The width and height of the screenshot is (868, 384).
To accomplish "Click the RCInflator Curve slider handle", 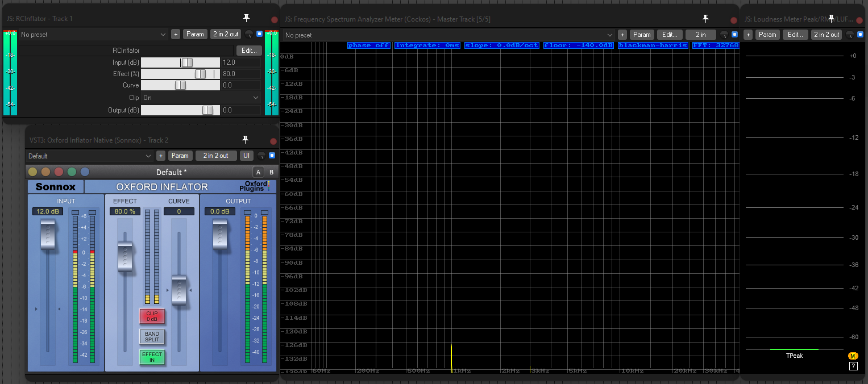I will click(x=180, y=85).
